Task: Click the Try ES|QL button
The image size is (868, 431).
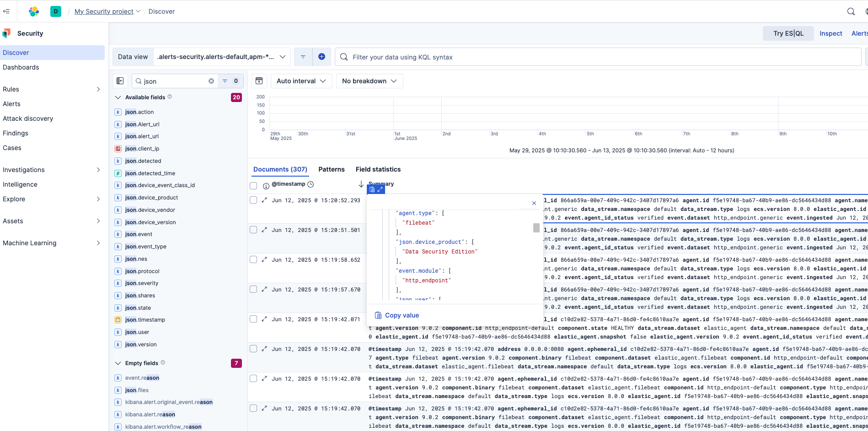Action: [x=788, y=33]
